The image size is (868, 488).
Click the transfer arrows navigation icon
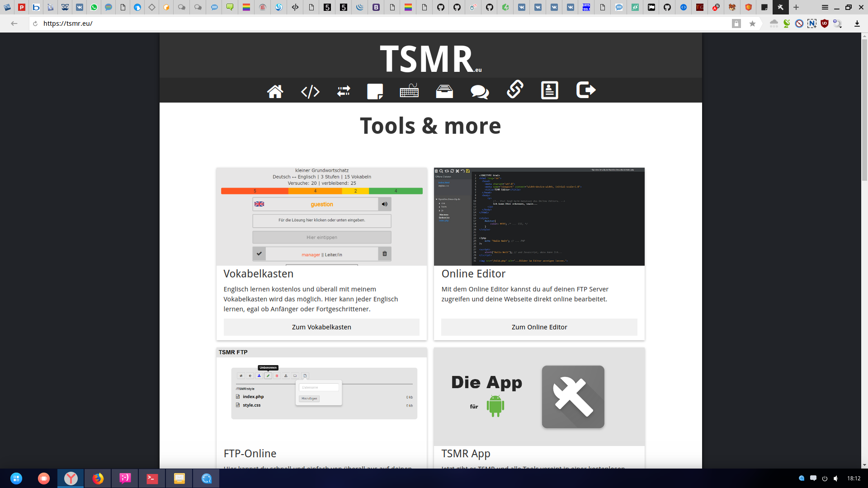click(344, 91)
